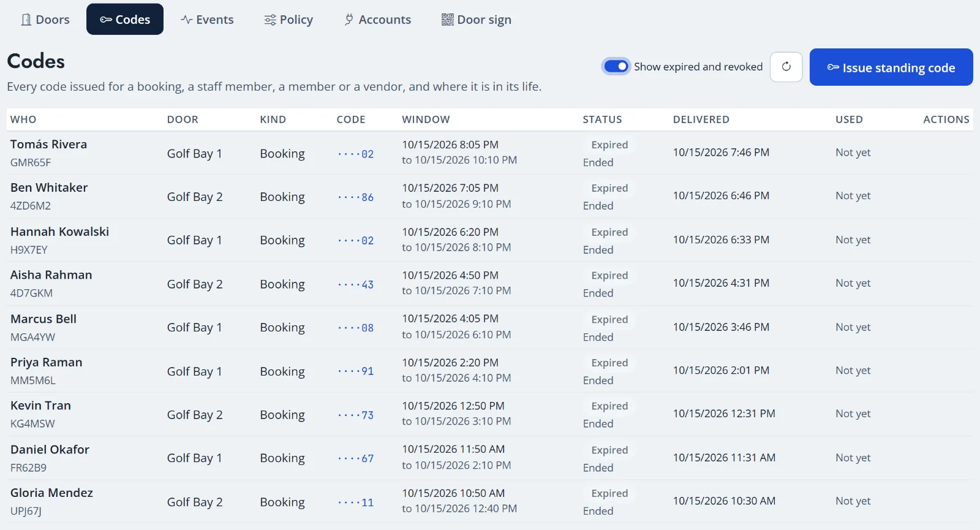Go to the Accounts tab
980x530 pixels.
point(378,20)
